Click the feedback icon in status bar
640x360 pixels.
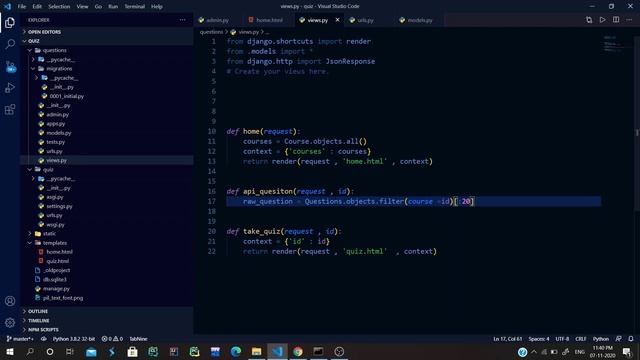619,339
